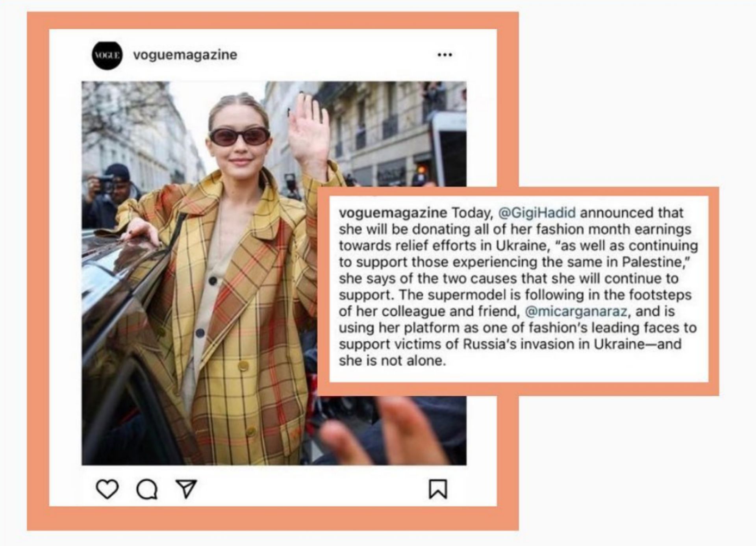The image size is (756, 546).
Task: Like the post with the heart icon
Action: click(x=107, y=489)
